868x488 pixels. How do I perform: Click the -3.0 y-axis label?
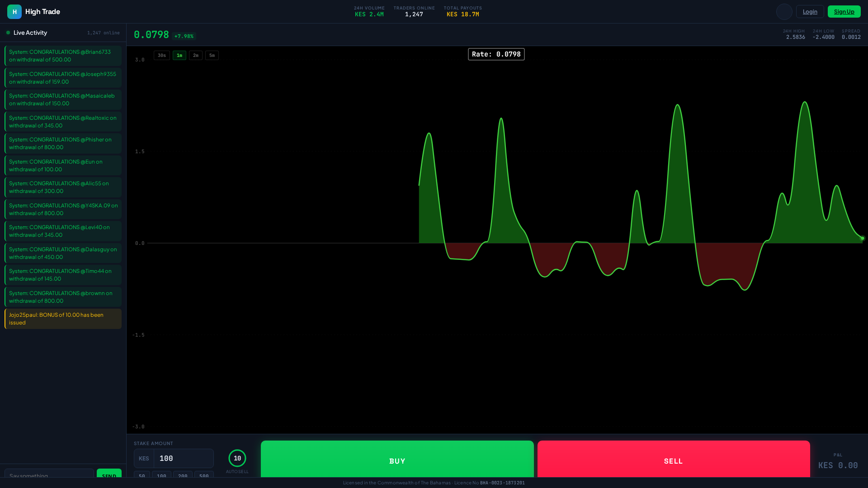(x=138, y=427)
